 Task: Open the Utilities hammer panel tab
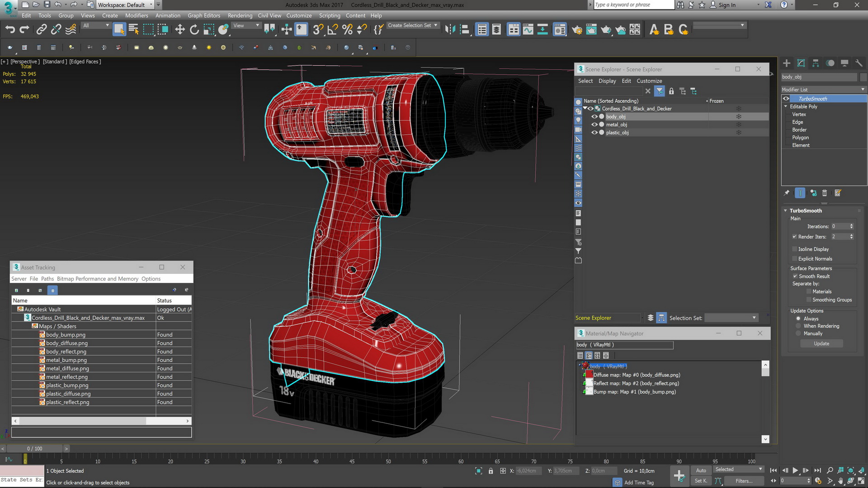[x=859, y=63]
